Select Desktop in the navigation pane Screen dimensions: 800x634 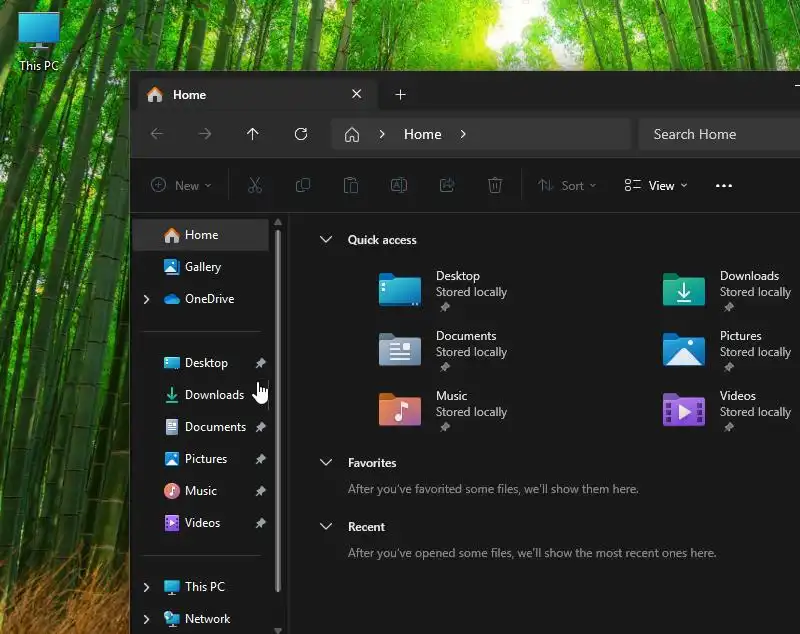point(202,363)
